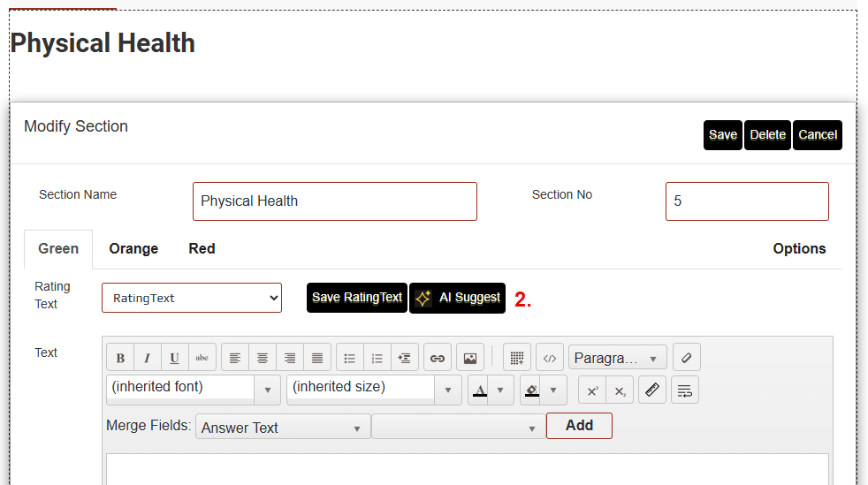Expand the inherited font dropdown

[x=267, y=390]
